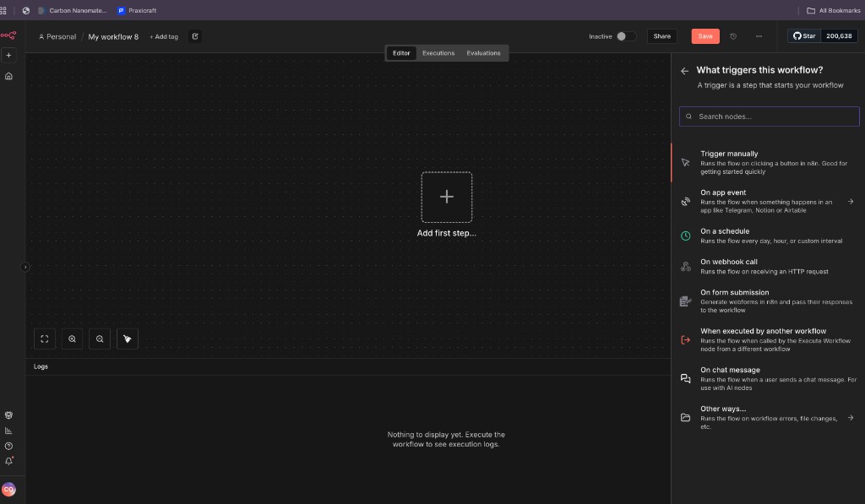The width and height of the screenshot is (865, 504).
Task: Choose When executed by another workflow trigger
Action: pos(769,339)
